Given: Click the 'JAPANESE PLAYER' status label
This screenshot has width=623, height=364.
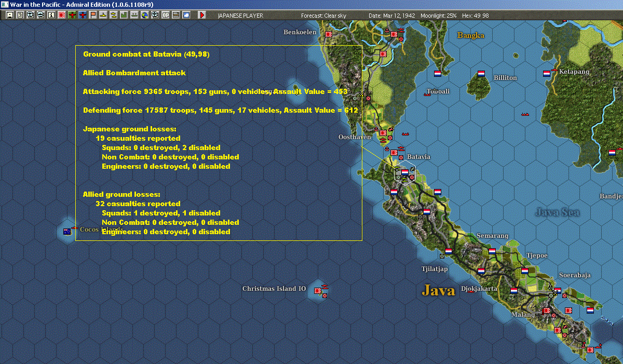Looking at the screenshot, I should tap(240, 16).
